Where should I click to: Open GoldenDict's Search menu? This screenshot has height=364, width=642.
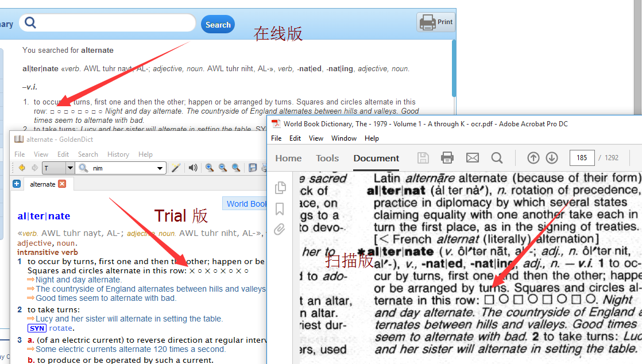[x=88, y=154]
